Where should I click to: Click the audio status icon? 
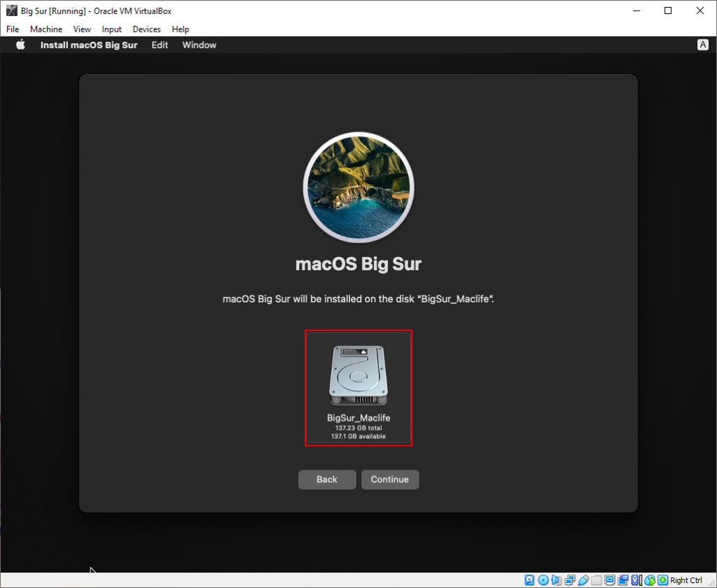[555, 580]
